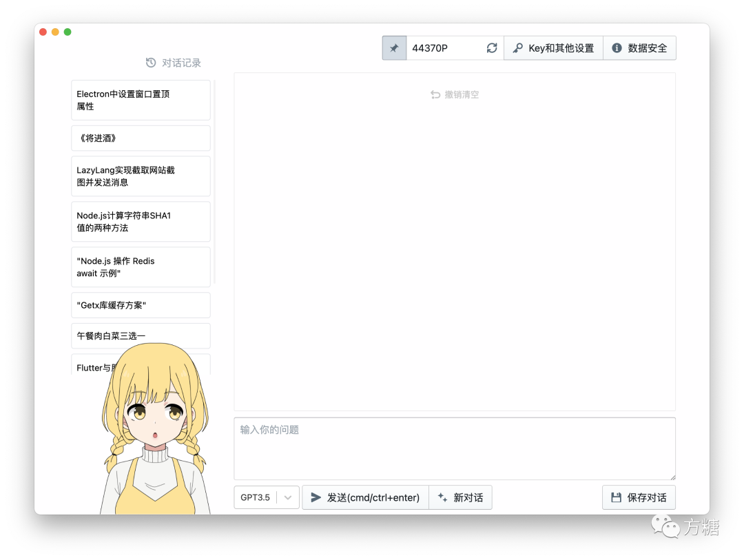Click the textarea resize handle corner
Screen dimensions: 744x560
[672, 477]
